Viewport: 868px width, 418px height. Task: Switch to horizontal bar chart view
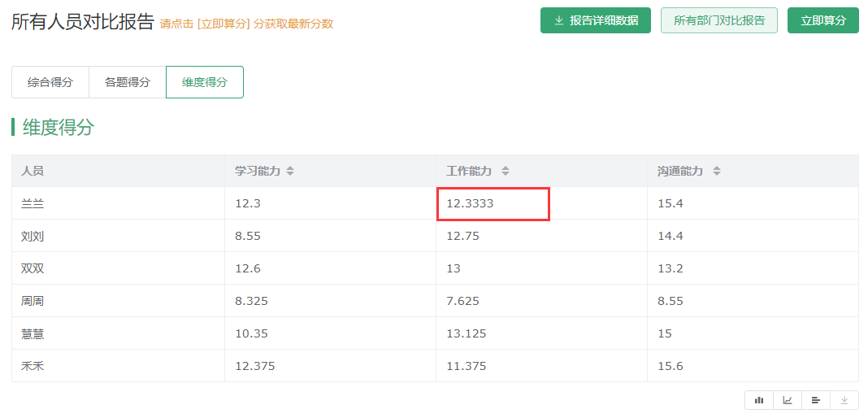click(815, 400)
